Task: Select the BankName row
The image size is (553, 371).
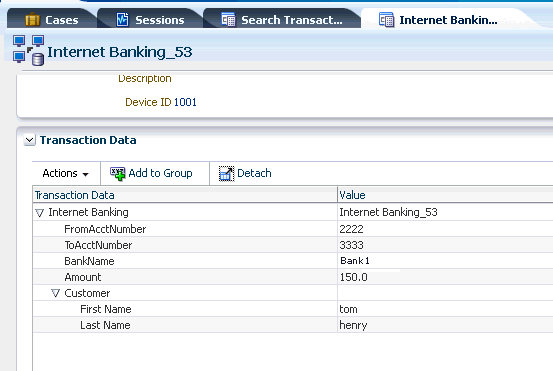Action: pos(293,261)
